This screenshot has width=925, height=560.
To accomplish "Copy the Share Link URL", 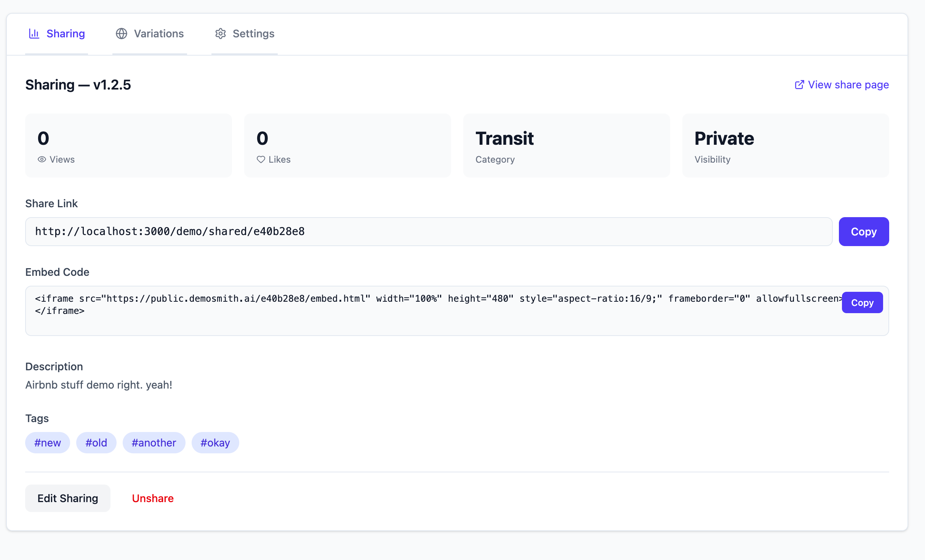I will point(863,231).
